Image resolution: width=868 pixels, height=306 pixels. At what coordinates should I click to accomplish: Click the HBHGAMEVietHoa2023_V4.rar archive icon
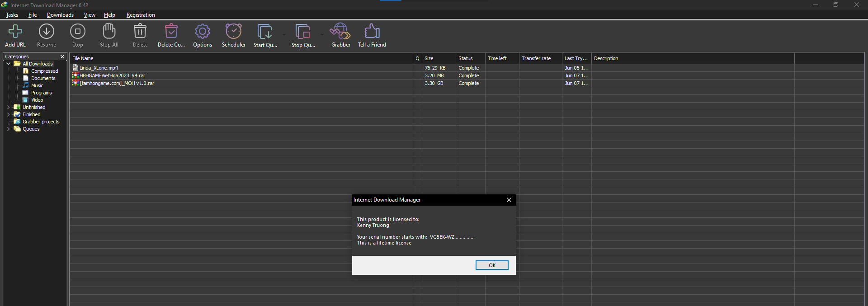[75, 75]
